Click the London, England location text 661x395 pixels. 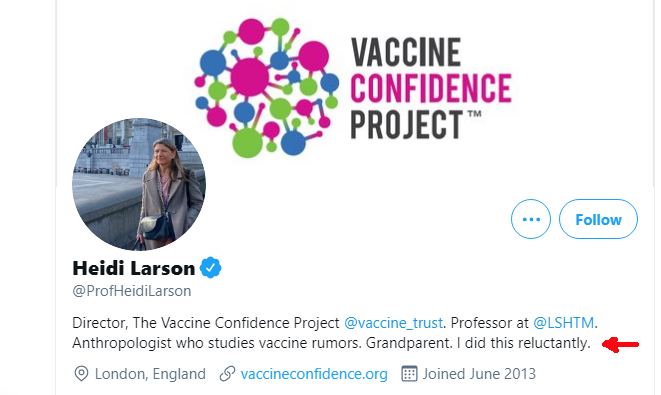click(150, 374)
